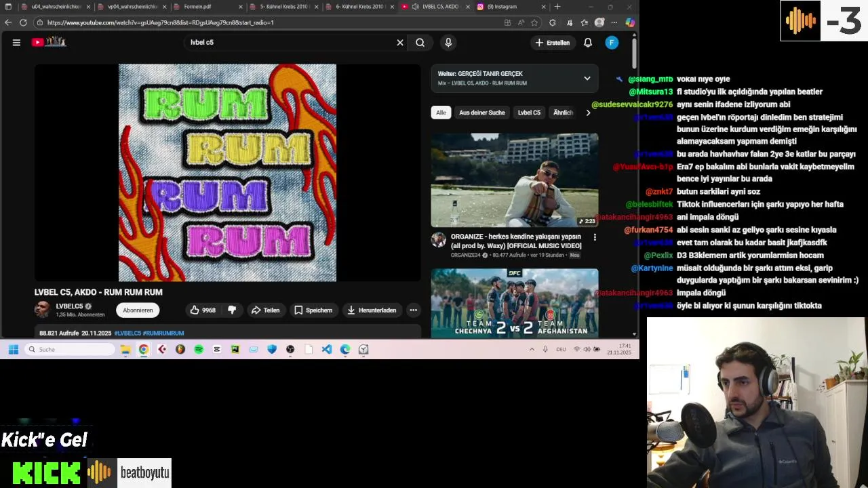Expand the mix playlist panel chevron
Image resolution: width=868 pixels, height=488 pixels.
point(587,78)
